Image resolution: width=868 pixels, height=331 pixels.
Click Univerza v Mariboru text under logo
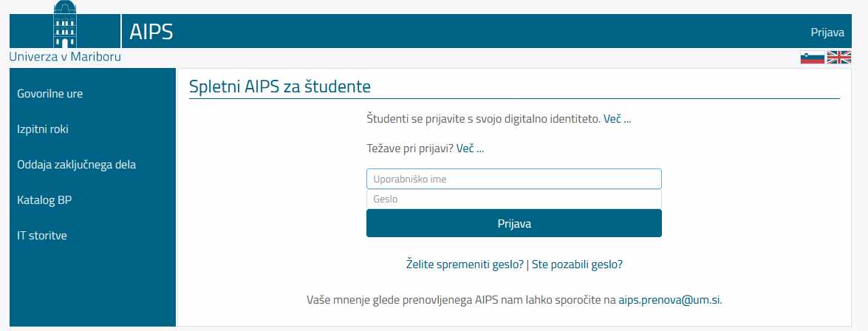coord(65,56)
